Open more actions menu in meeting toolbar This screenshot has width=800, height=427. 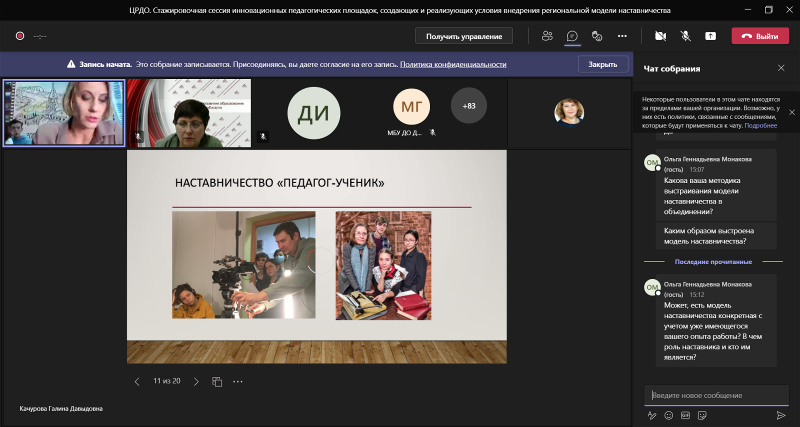622,35
